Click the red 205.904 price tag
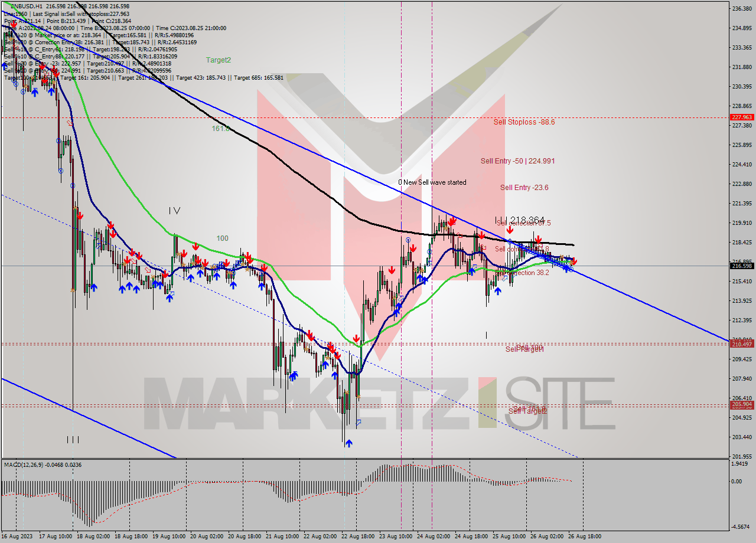 click(x=741, y=405)
